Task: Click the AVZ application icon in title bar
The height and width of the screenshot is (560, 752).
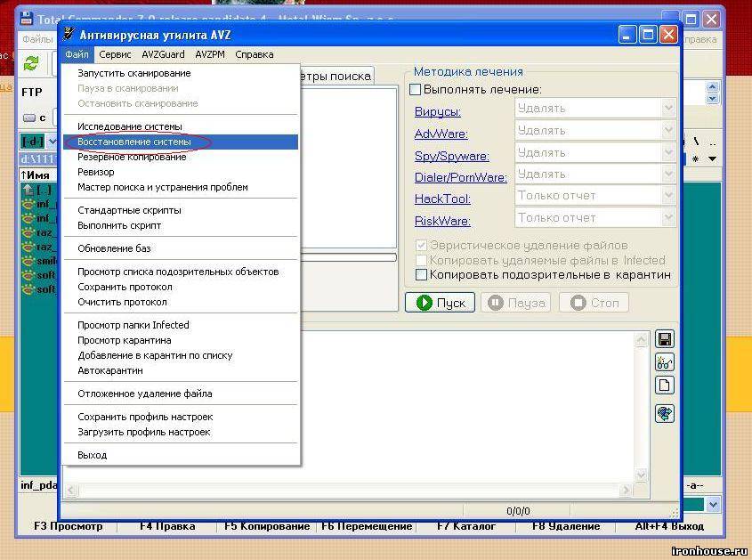Action: 69,34
